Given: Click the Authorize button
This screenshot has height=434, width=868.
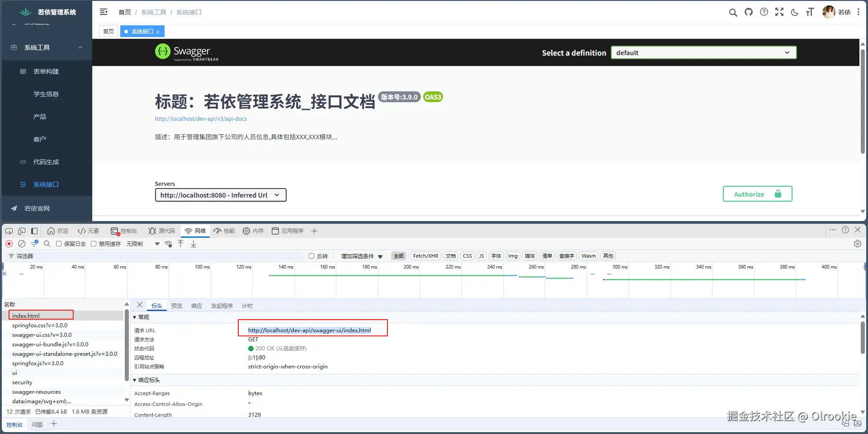Looking at the screenshot, I should (757, 194).
